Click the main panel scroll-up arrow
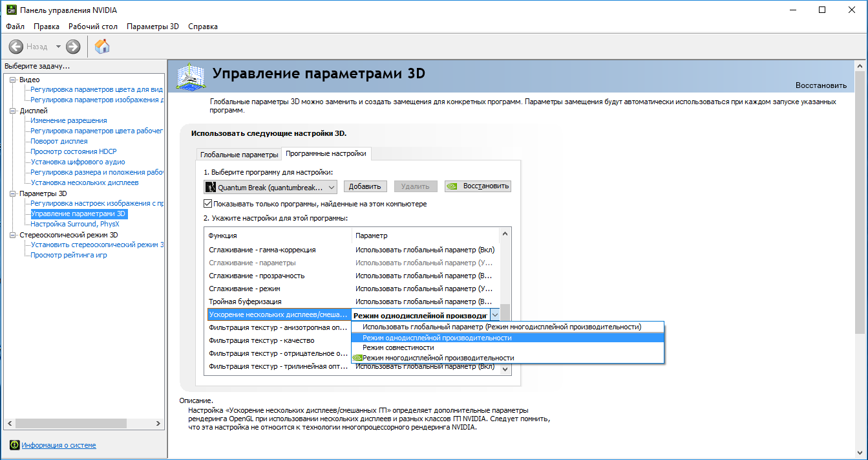Image resolution: width=868 pixels, height=460 pixels. (x=861, y=65)
